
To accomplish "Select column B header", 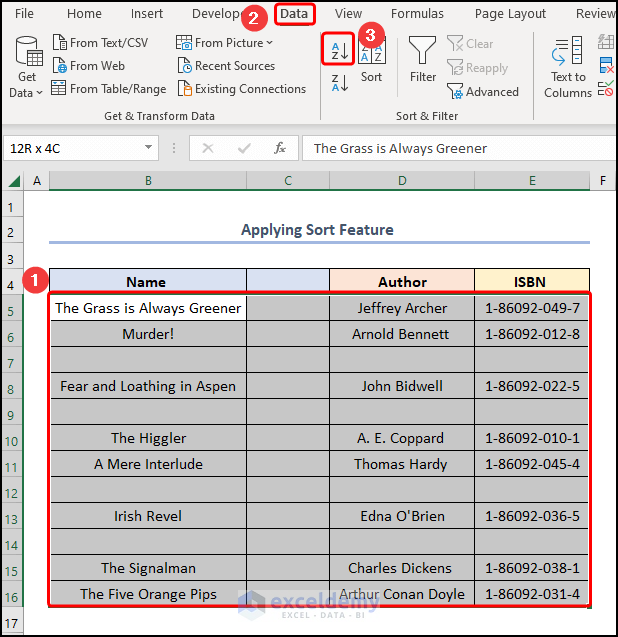I will tap(148, 180).
